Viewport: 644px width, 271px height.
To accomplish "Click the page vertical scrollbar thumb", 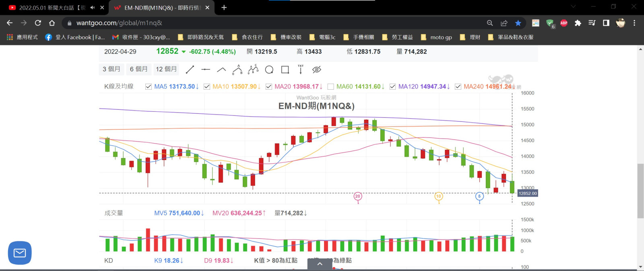I will (x=640, y=191).
